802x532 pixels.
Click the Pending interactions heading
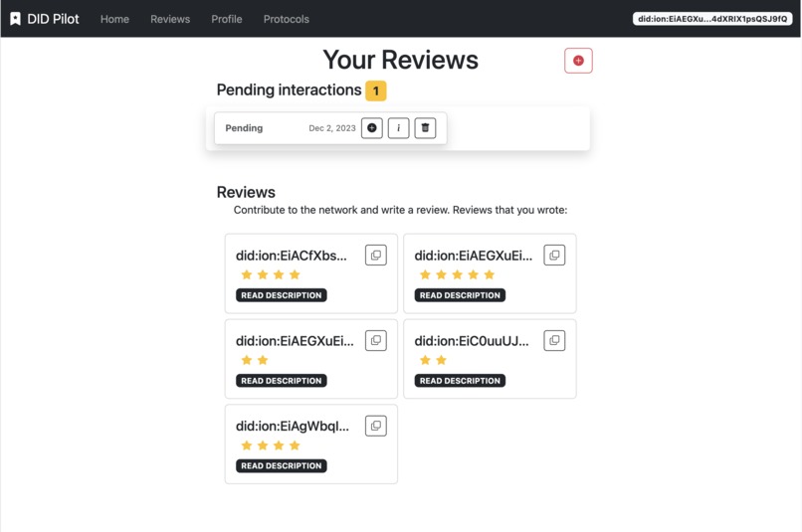click(289, 89)
